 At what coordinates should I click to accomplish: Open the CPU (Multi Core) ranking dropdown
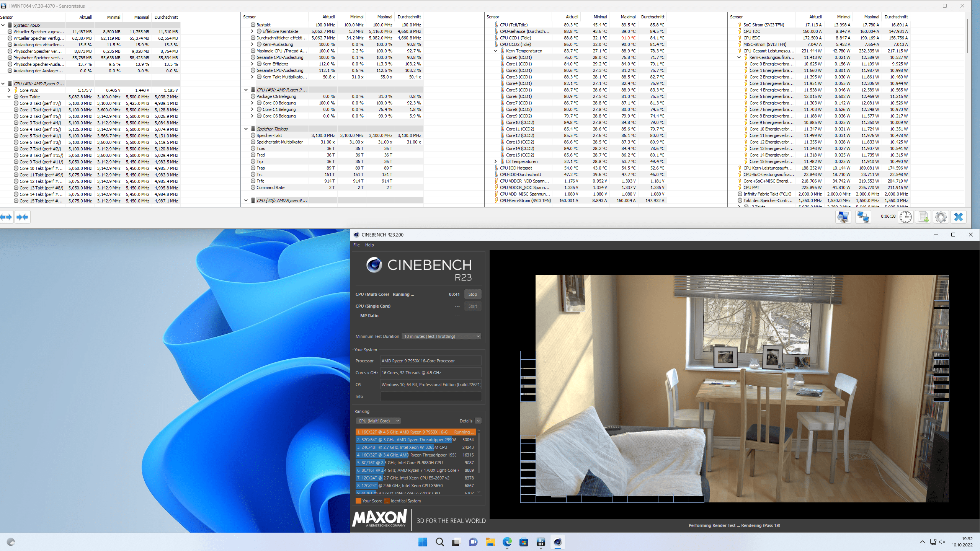pos(378,421)
